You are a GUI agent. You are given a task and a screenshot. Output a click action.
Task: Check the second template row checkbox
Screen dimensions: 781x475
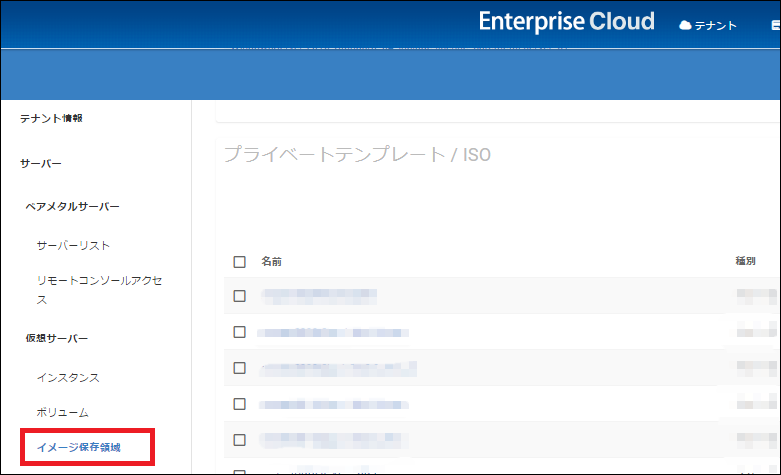(239, 332)
